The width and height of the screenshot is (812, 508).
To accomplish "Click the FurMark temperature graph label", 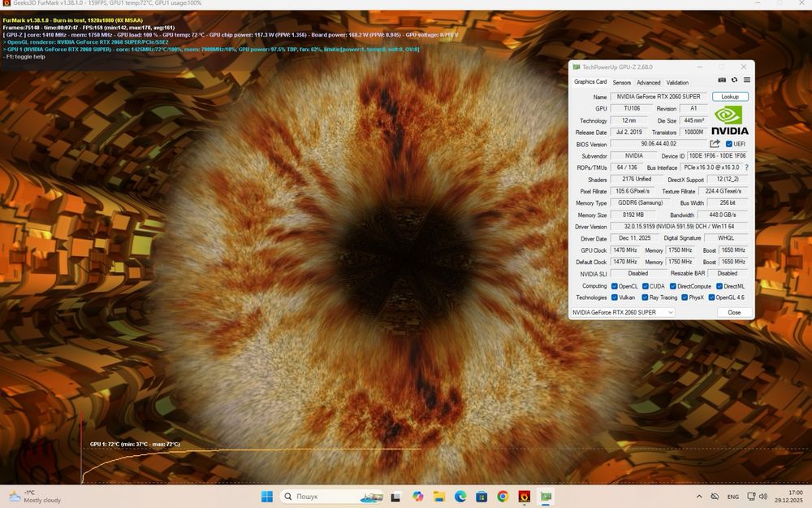I will [x=135, y=445].
